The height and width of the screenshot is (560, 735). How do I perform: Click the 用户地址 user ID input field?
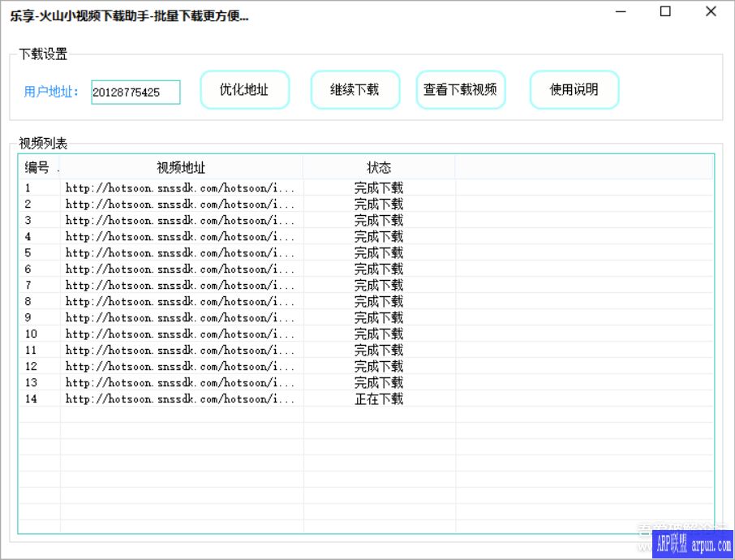(x=134, y=92)
